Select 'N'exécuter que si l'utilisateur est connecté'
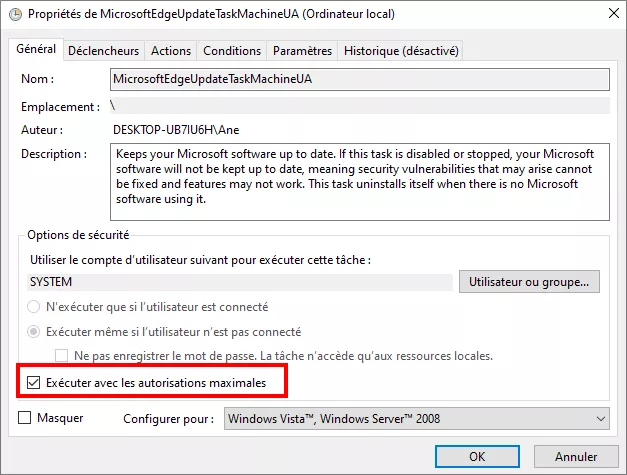 coord(35,307)
